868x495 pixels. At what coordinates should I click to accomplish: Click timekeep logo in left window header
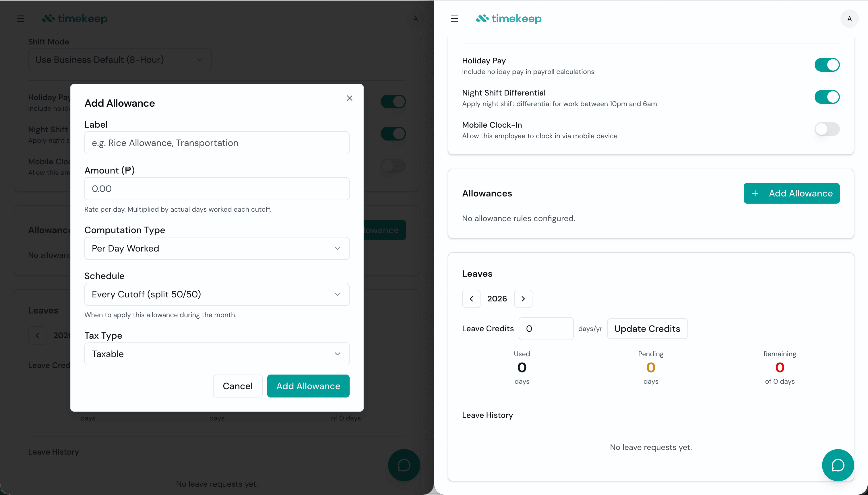click(75, 19)
